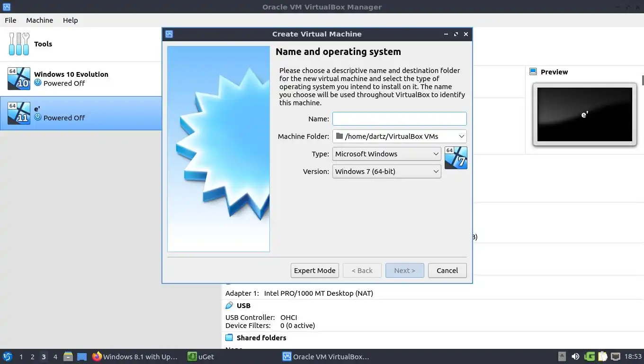Click the USB section icon
This screenshot has height=364, width=644.
pos(230,306)
